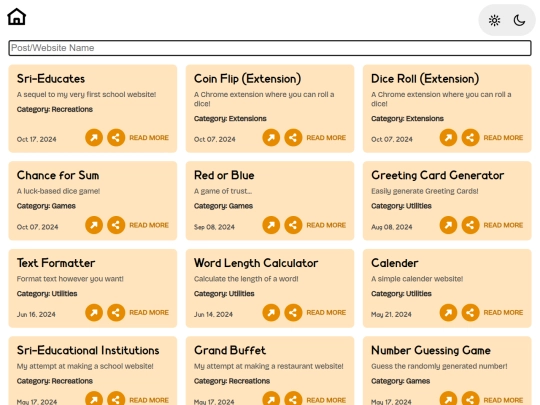540x405 pixels.
Task: Click the Number Guessing Game title
Action: click(431, 351)
